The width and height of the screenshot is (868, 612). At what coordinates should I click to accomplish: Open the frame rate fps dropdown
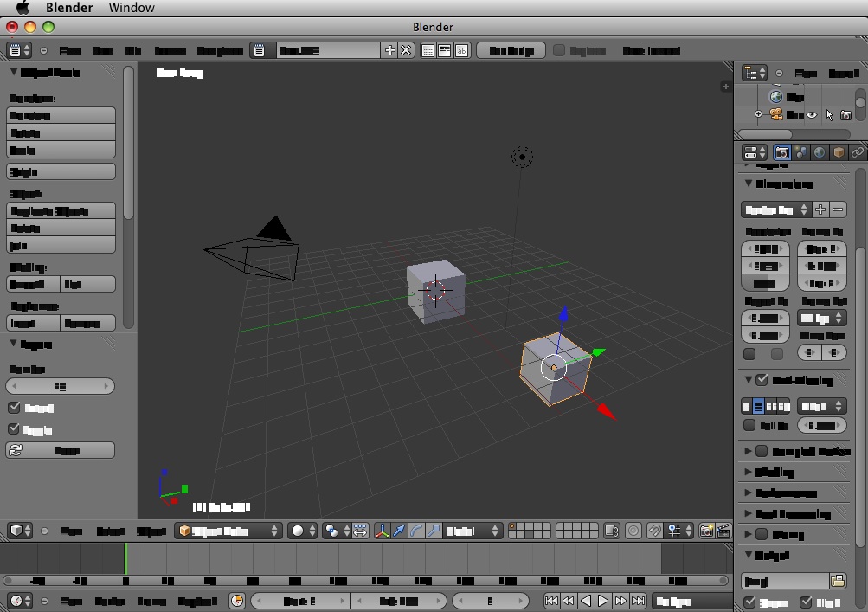point(822,318)
